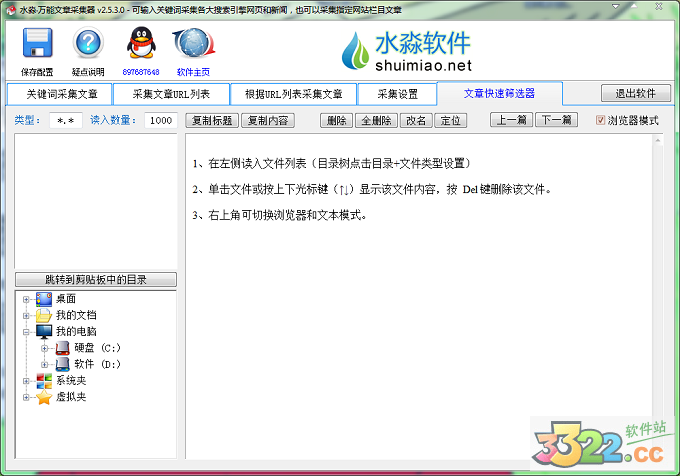Click the 删除 button

tap(337, 121)
